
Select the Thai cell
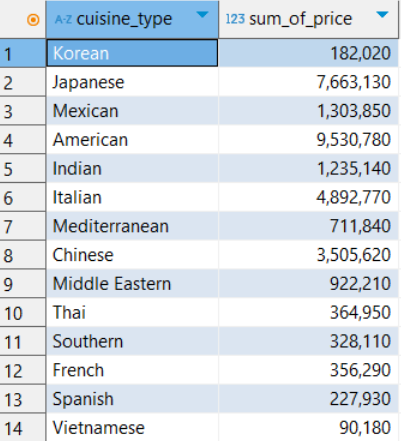(132, 313)
